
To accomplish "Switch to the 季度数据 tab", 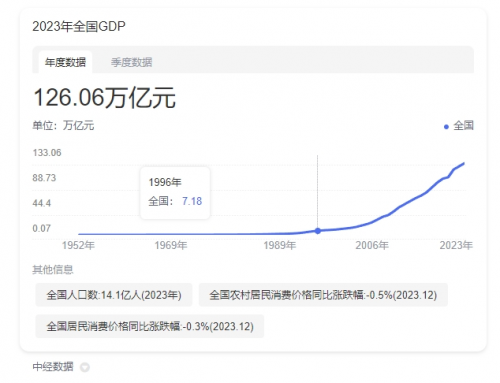I will 131,62.
